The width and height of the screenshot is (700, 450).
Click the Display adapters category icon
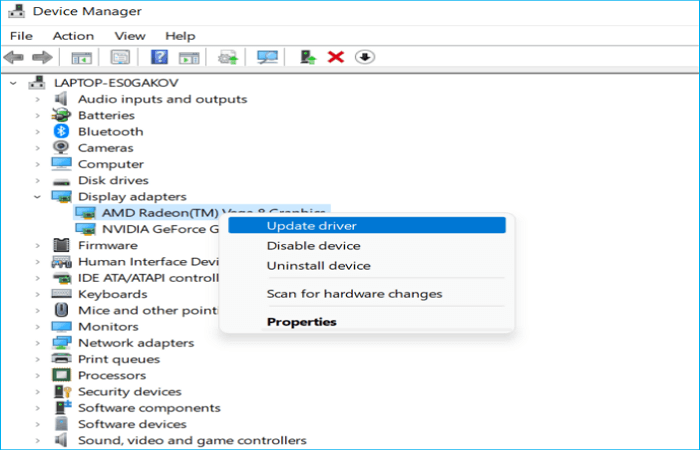pos(61,196)
